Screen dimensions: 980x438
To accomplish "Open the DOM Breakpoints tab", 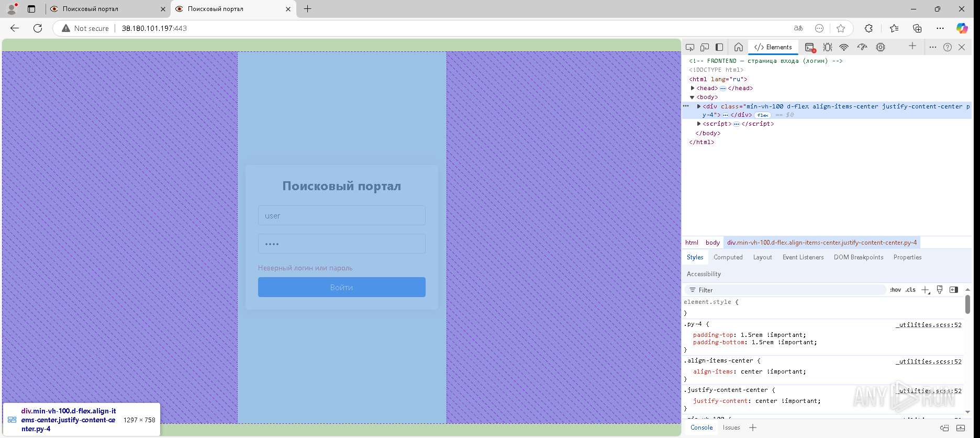I will [859, 257].
